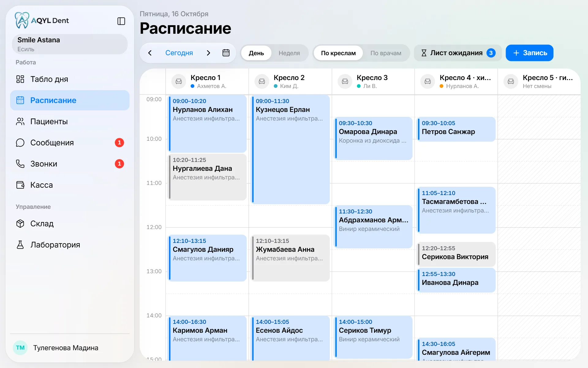Open Жумабаева Анна appointment card

coord(290,258)
